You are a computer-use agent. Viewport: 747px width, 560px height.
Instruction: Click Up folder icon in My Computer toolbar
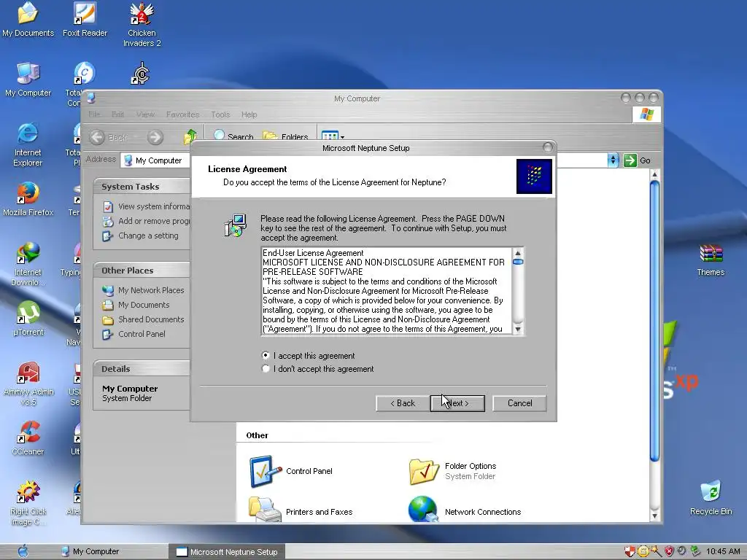[x=190, y=136]
